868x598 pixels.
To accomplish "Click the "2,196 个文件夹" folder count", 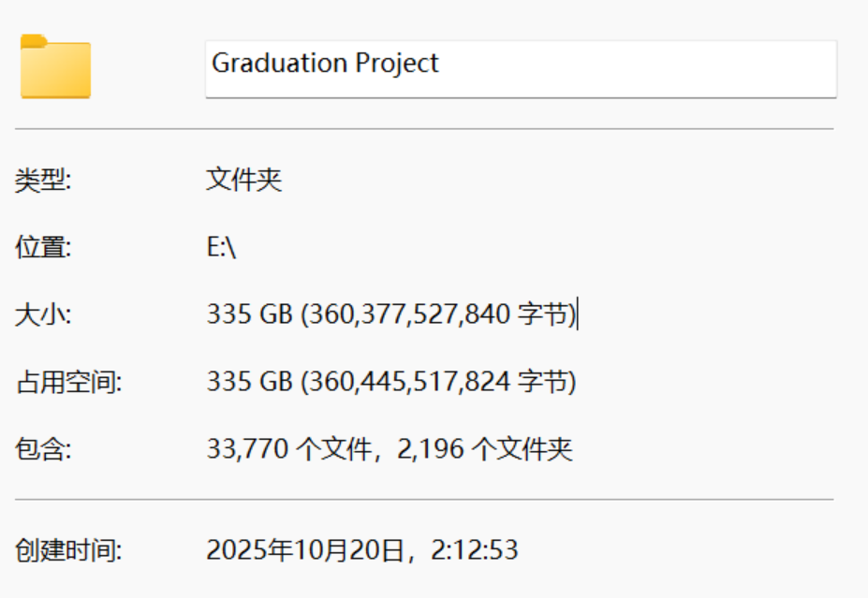I will (485, 449).
